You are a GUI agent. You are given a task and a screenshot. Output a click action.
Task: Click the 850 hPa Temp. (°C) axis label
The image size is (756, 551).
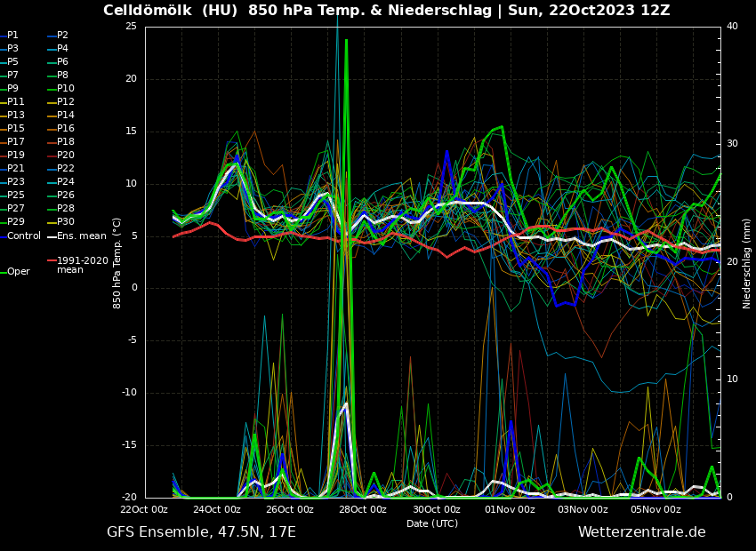(x=117, y=263)
